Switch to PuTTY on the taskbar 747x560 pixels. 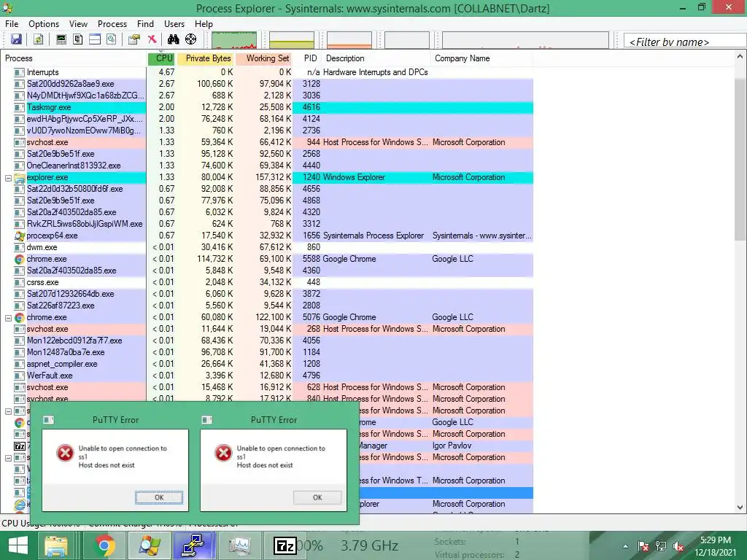coord(194,545)
